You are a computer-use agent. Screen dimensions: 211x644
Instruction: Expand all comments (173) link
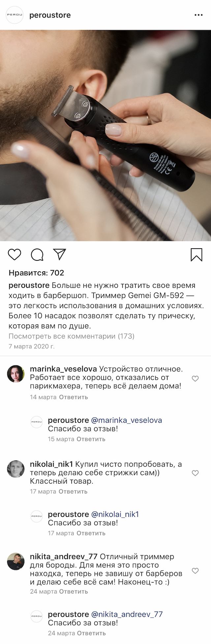tap(72, 336)
